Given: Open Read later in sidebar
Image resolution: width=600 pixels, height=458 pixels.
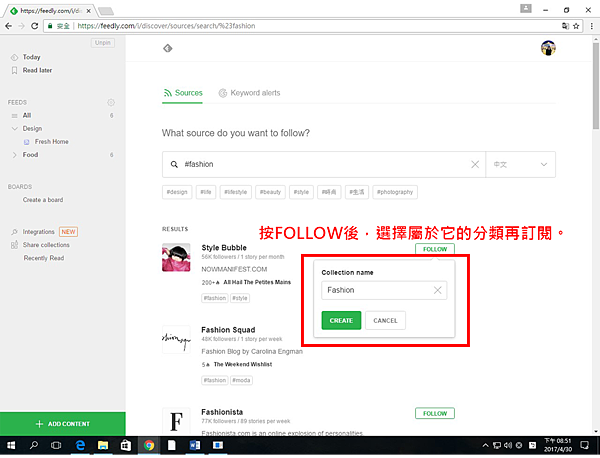Looking at the screenshot, I should (37, 70).
